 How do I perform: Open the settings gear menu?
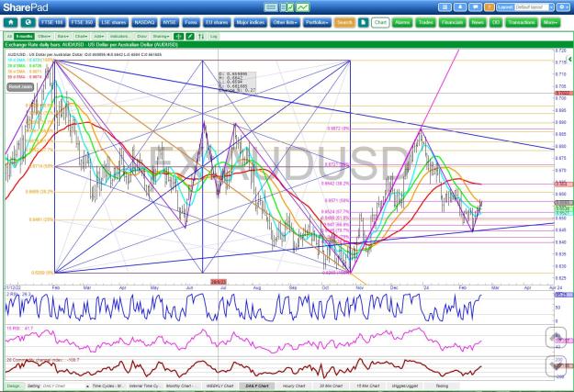pos(563,7)
